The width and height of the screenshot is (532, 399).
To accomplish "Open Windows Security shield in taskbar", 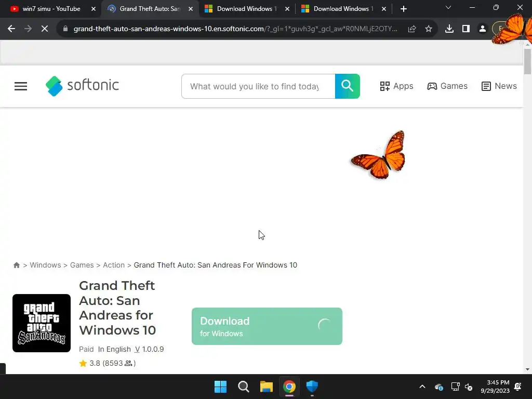I will 312,387.
